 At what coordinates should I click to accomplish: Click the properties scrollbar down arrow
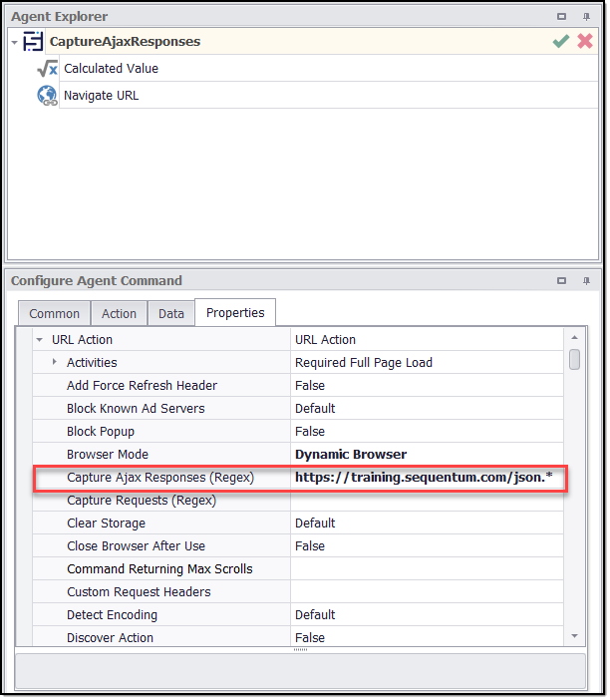[x=575, y=636]
